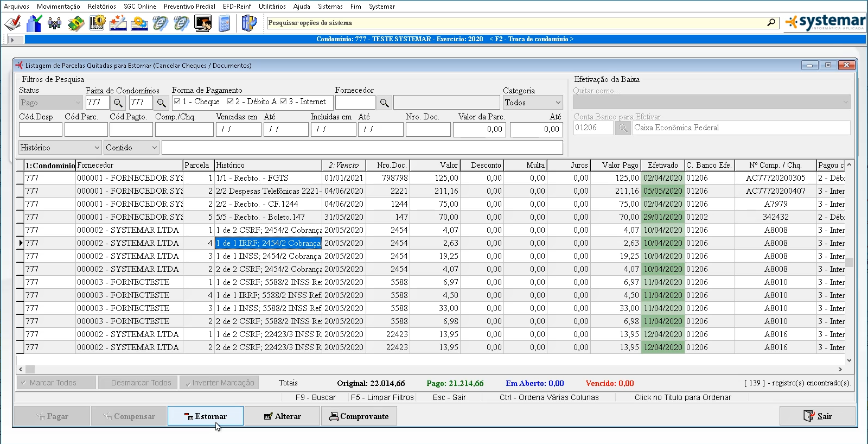Open the Relatórios menu

click(x=101, y=7)
